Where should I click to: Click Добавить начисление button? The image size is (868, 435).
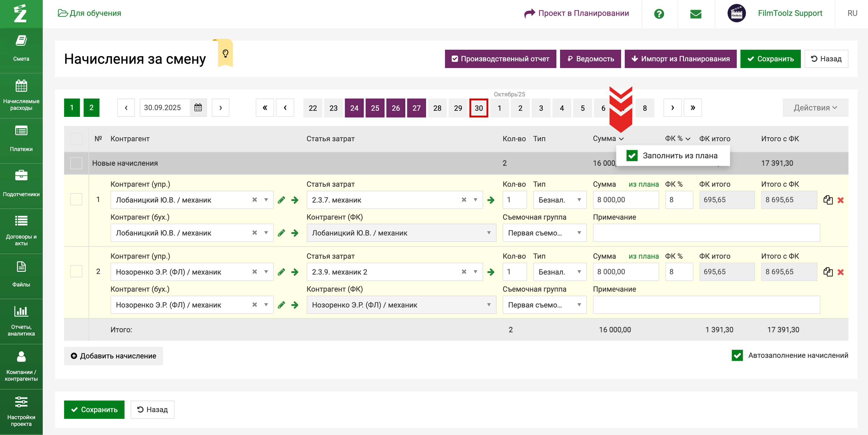(114, 356)
